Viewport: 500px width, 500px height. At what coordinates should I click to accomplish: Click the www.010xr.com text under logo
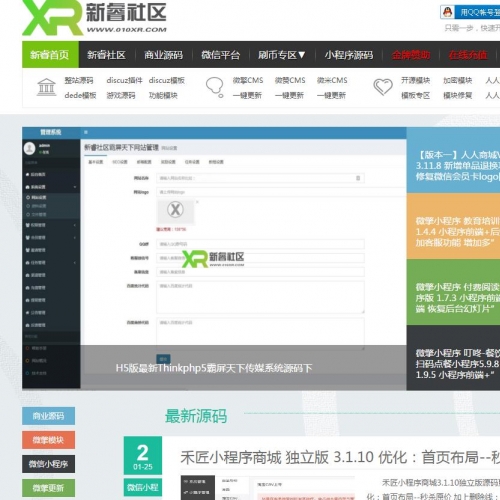coord(127,30)
